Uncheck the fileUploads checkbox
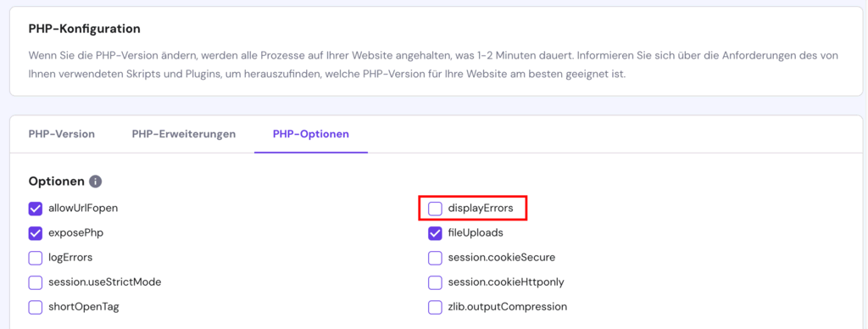Screen dimensions: 868x329 435,233
